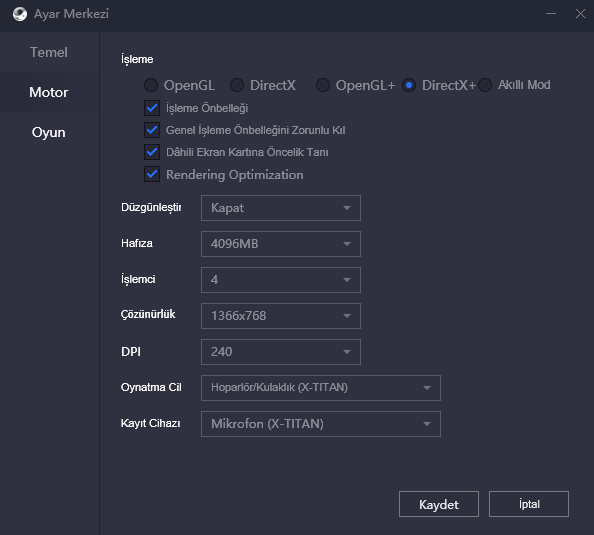Open the İşlemci core count dropdown
This screenshot has width=594, height=535.
pyautogui.click(x=281, y=280)
